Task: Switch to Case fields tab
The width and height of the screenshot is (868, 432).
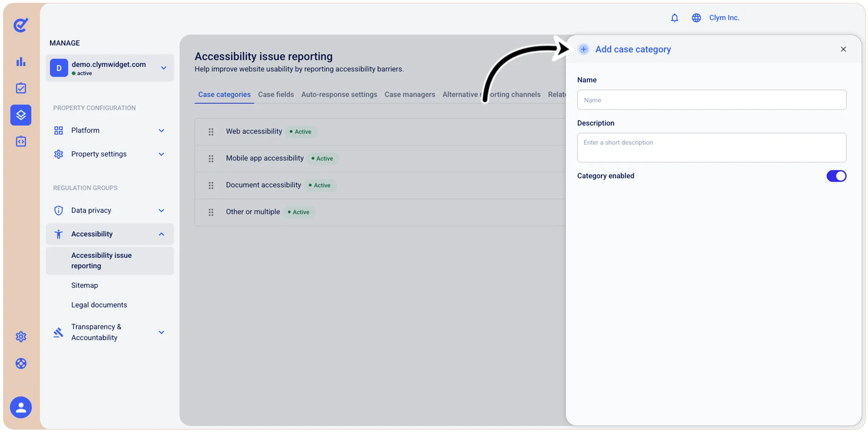Action: pos(276,95)
